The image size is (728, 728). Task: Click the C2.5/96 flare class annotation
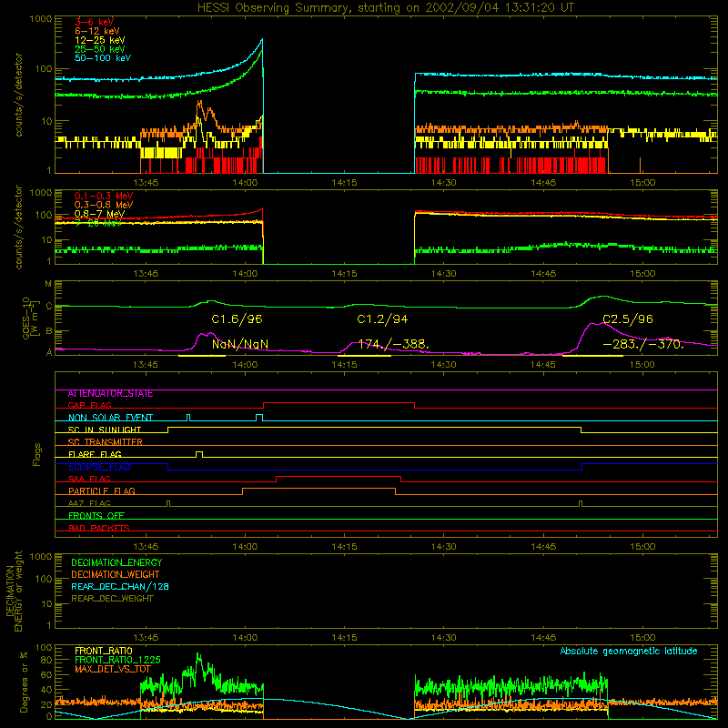[x=628, y=319]
